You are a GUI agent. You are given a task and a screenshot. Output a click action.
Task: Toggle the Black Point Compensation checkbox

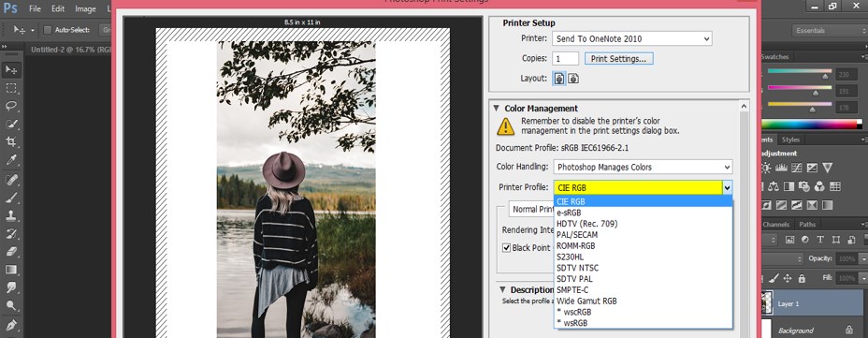pyautogui.click(x=506, y=248)
